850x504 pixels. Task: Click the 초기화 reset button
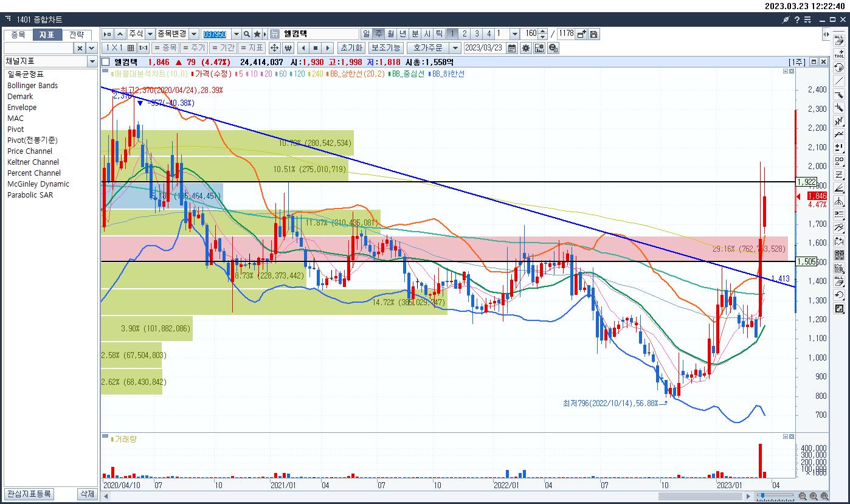point(352,48)
